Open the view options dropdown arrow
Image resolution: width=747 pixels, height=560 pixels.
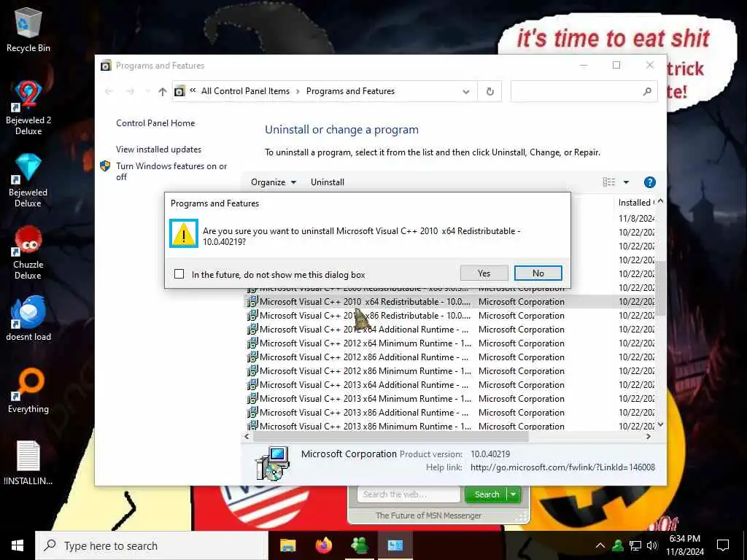tap(626, 182)
